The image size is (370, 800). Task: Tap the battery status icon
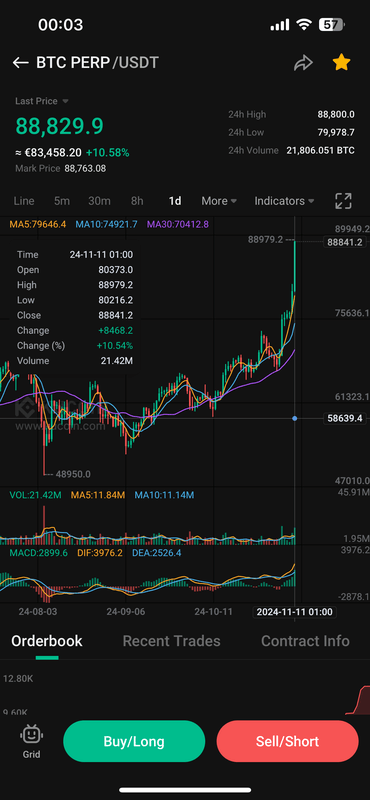coord(332,24)
